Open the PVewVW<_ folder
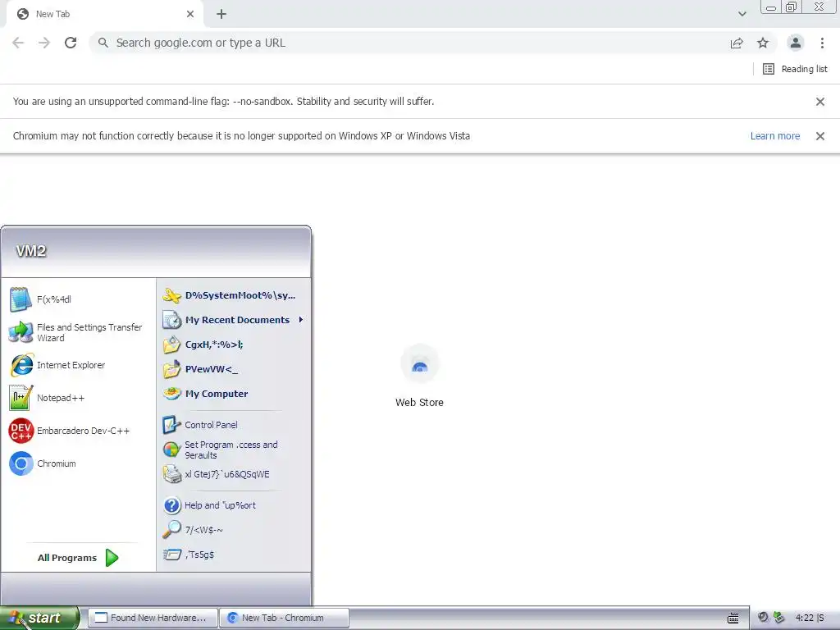The width and height of the screenshot is (840, 630). pos(234,369)
